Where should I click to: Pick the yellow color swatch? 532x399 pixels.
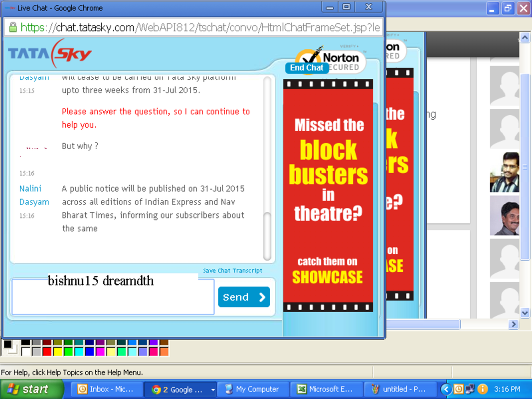click(x=58, y=352)
